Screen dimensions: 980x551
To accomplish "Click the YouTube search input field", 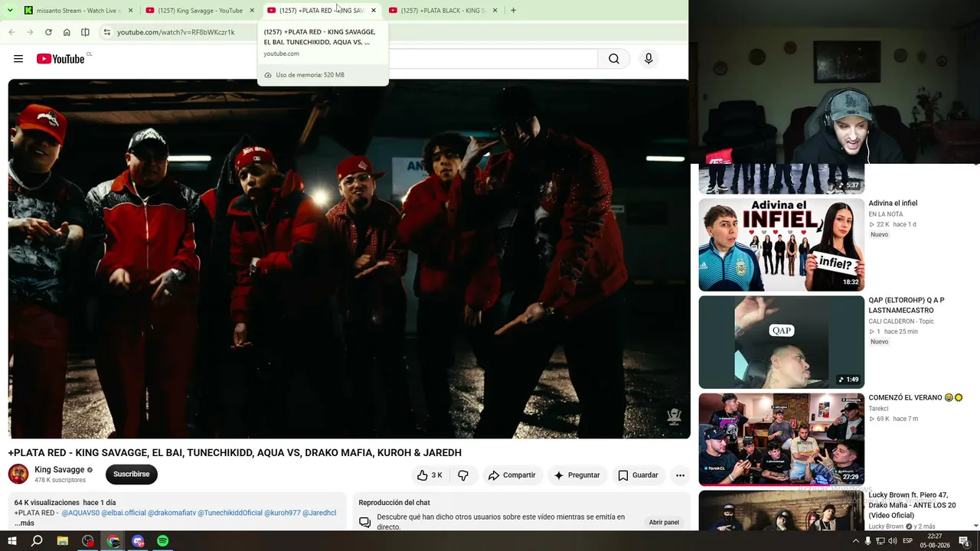I will pyautogui.click(x=492, y=59).
